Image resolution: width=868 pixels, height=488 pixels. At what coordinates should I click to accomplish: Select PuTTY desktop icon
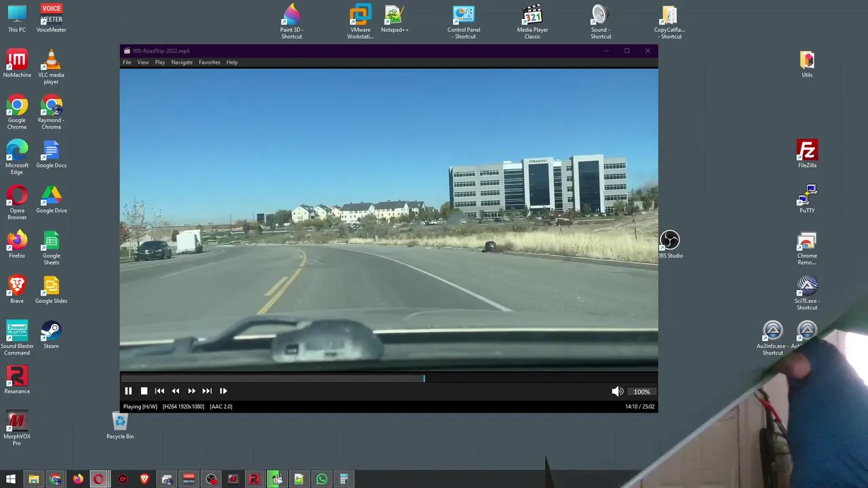pos(807,199)
